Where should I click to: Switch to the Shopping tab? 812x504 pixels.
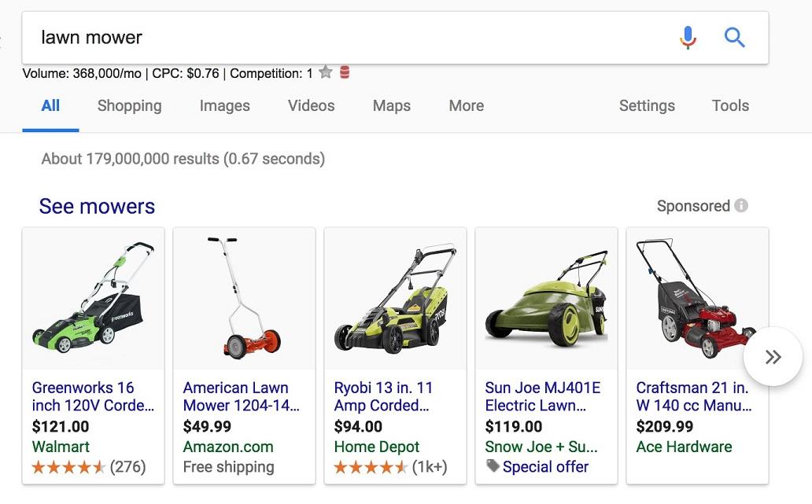129,105
